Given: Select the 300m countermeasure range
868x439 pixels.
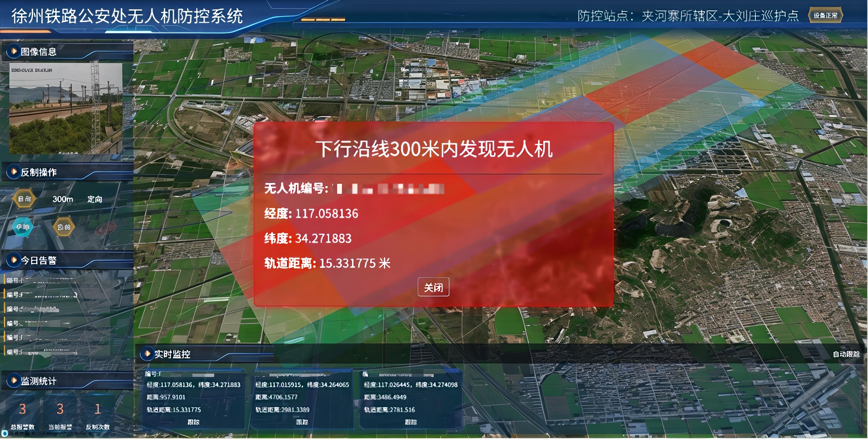Looking at the screenshot, I should (x=63, y=199).
